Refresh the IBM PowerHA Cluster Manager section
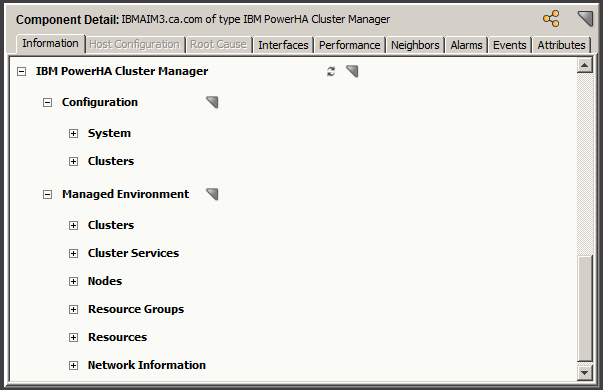This screenshot has height=390, width=603. point(331,71)
